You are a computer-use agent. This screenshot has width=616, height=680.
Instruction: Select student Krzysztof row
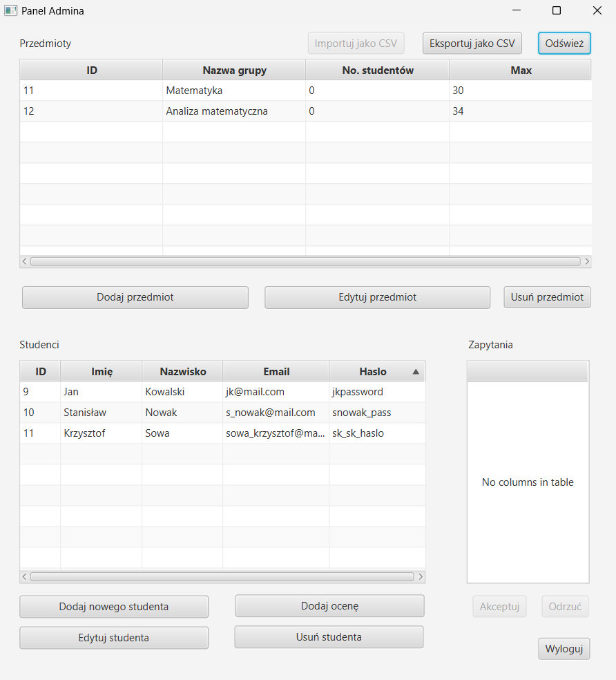tap(222, 433)
